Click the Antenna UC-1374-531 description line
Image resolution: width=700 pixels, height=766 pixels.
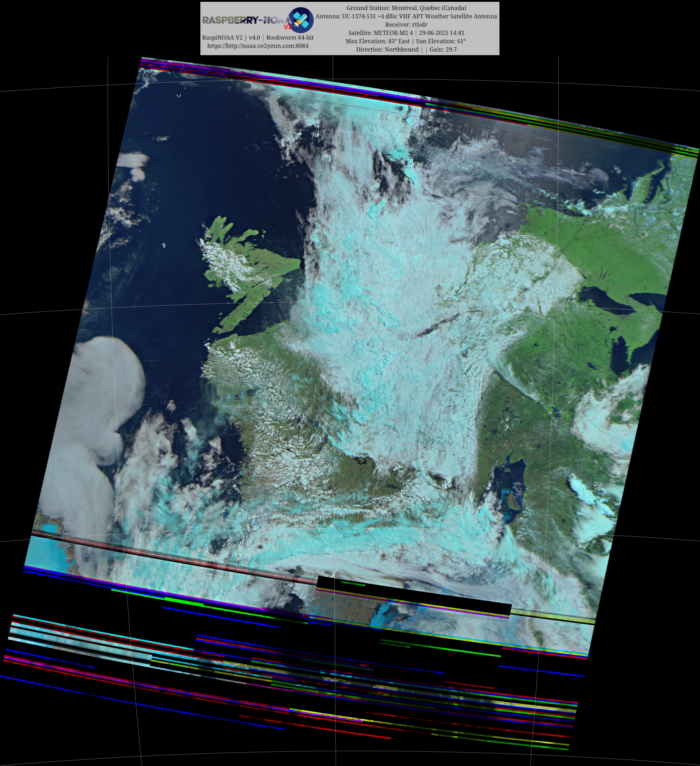tap(406, 16)
